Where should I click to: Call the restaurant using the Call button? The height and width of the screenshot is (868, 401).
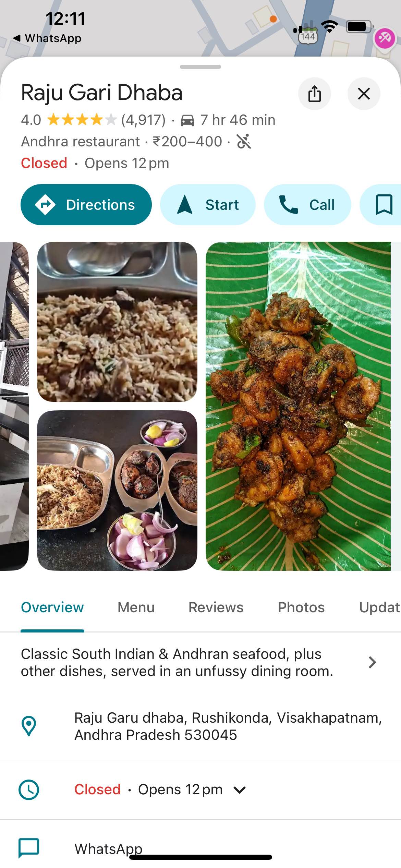pos(307,205)
